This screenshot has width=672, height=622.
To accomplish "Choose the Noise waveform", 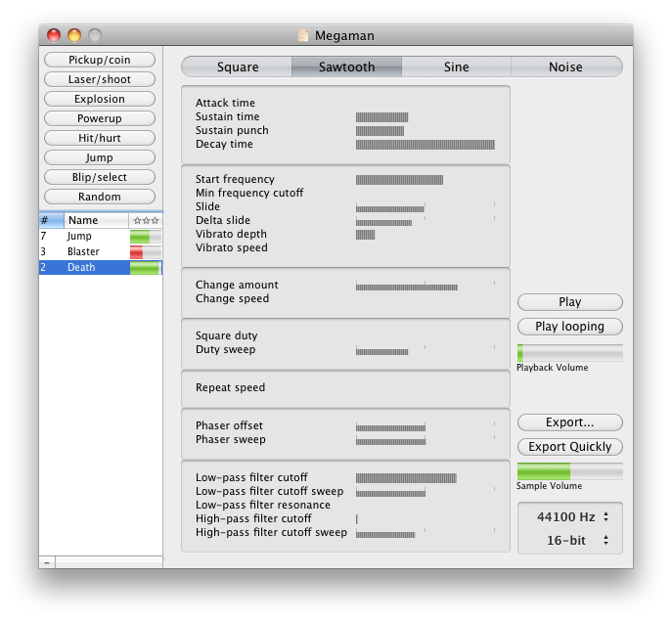I will click(x=565, y=67).
